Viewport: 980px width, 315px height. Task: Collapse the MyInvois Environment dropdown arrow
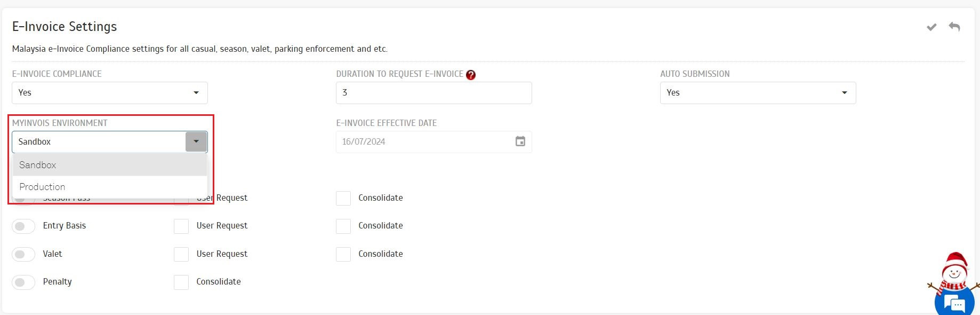tap(196, 141)
